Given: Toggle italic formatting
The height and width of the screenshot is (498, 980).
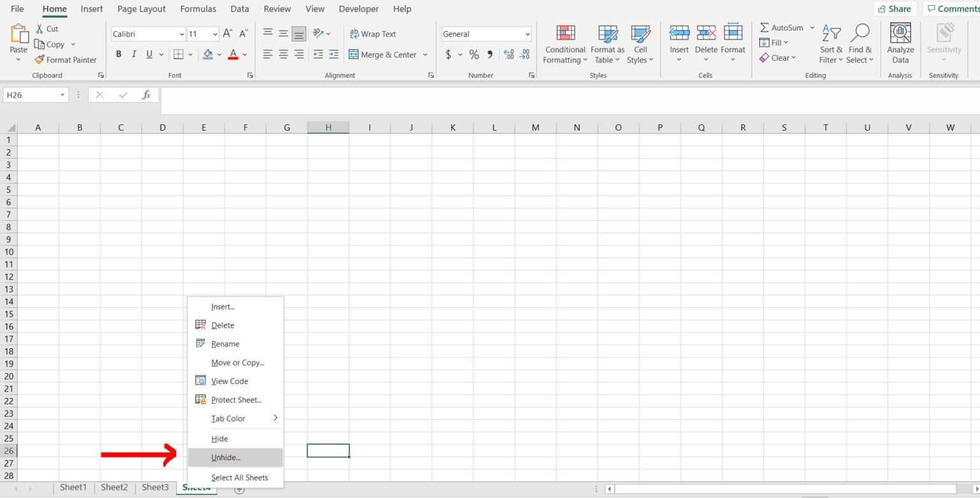Looking at the screenshot, I should click(133, 54).
